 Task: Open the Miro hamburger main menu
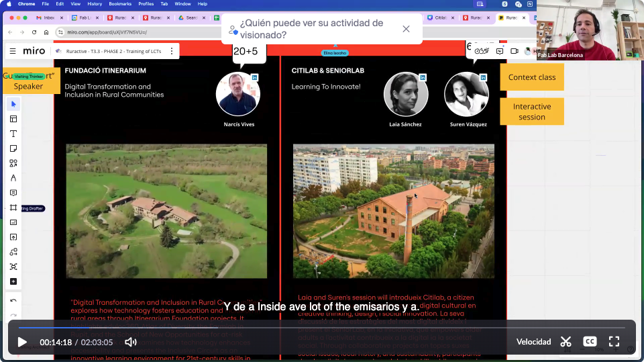[12, 51]
